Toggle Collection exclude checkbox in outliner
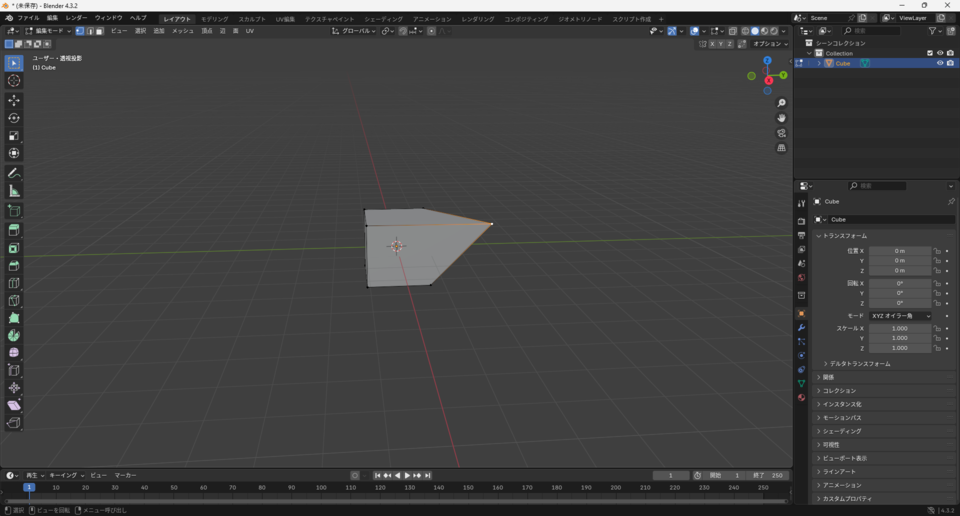The image size is (960, 516). click(x=930, y=53)
